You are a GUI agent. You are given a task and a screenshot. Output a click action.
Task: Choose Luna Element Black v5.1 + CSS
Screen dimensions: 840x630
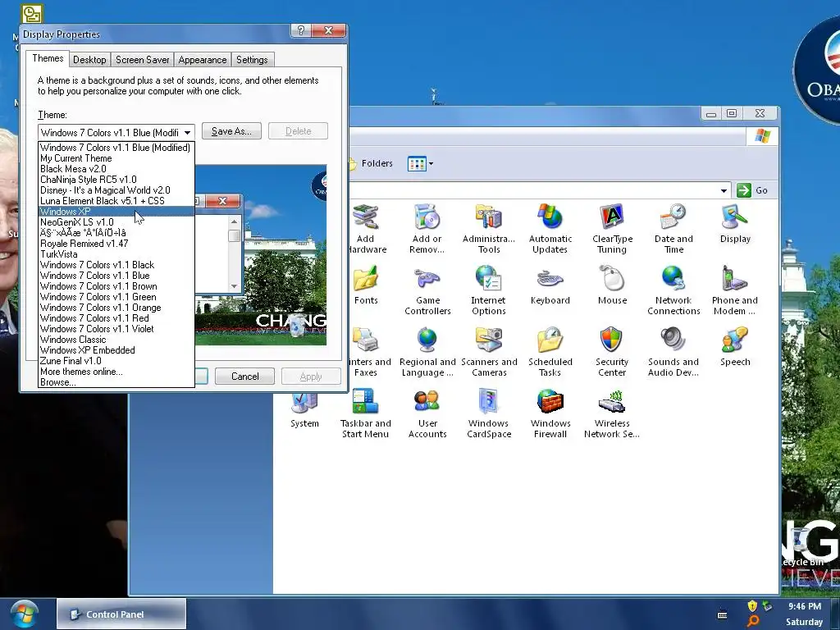116,201
